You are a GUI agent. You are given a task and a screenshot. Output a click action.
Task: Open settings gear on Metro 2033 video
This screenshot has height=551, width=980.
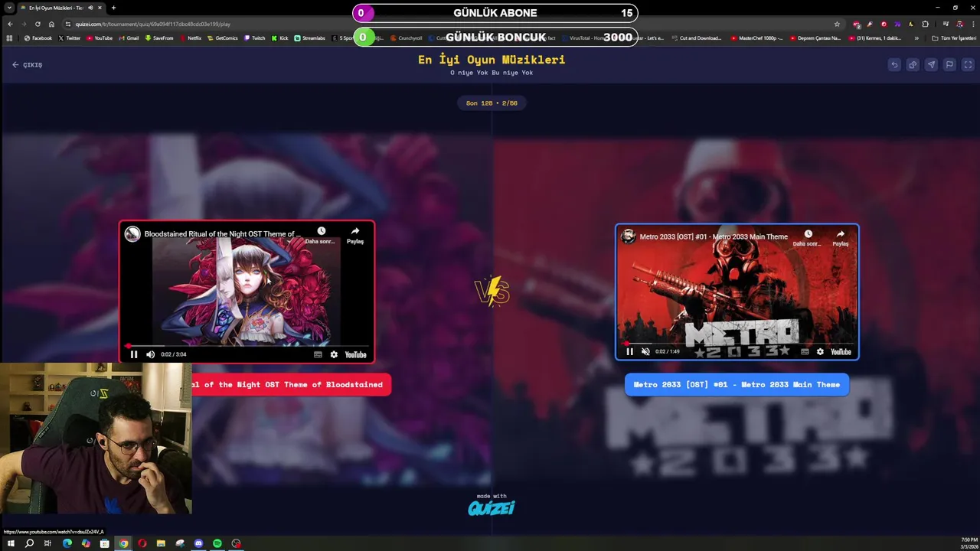tap(820, 351)
